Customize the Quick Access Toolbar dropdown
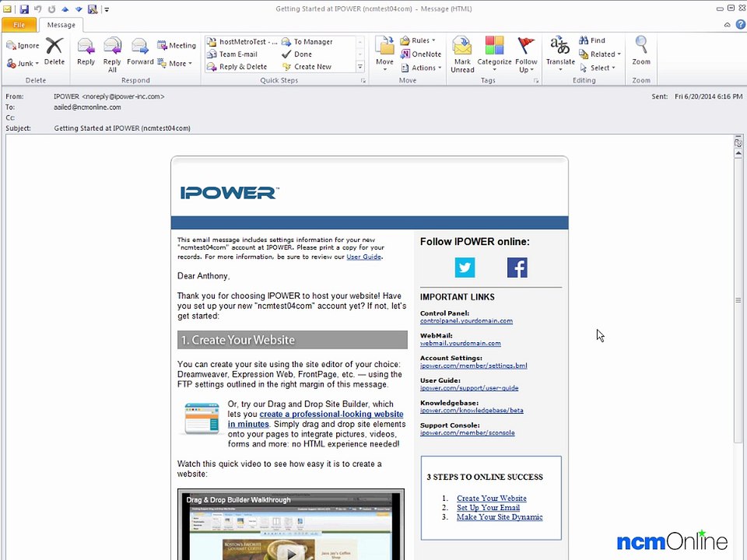 tap(107, 9)
